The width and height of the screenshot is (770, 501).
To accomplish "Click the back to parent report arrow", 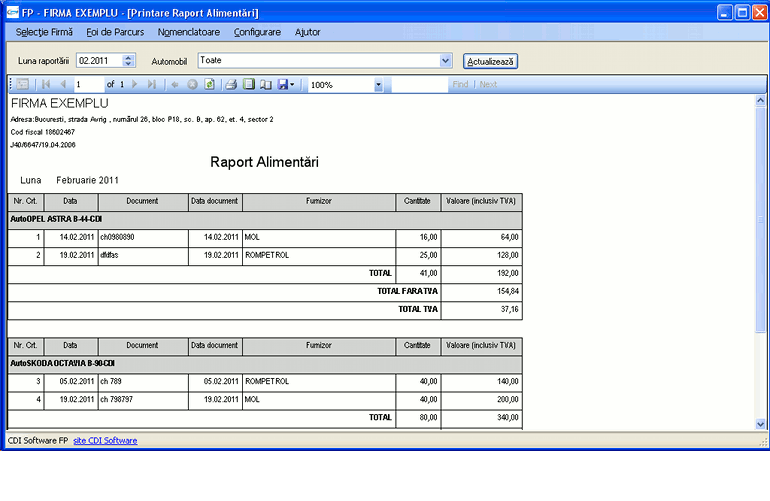I will coord(175,84).
